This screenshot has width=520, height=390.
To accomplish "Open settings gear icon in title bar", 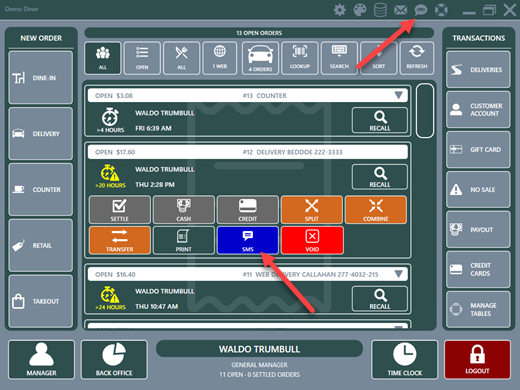I will [339, 10].
